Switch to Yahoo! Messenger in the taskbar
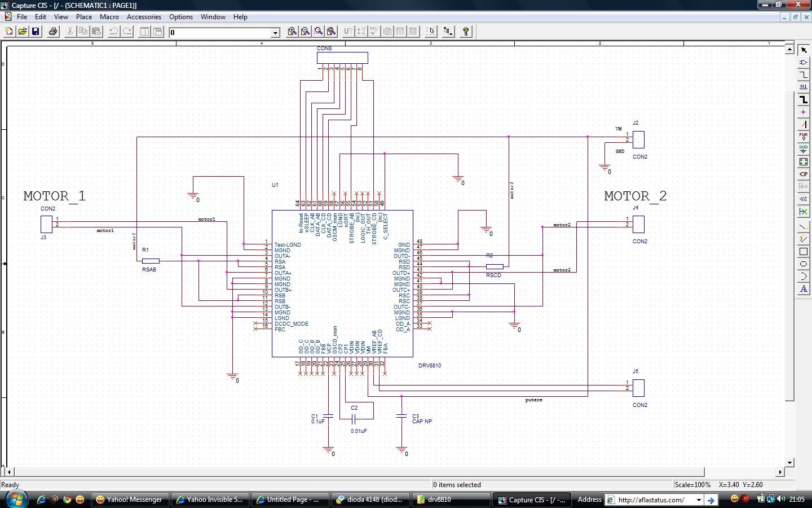Image resolution: width=812 pixels, height=508 pixels. coord(130,500)
